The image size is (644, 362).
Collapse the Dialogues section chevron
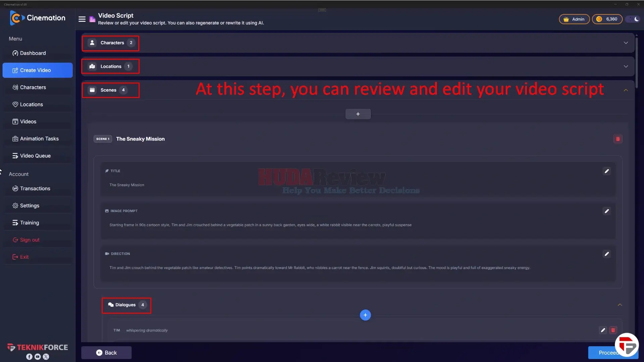pyautogui.click(x=620, y=305)
